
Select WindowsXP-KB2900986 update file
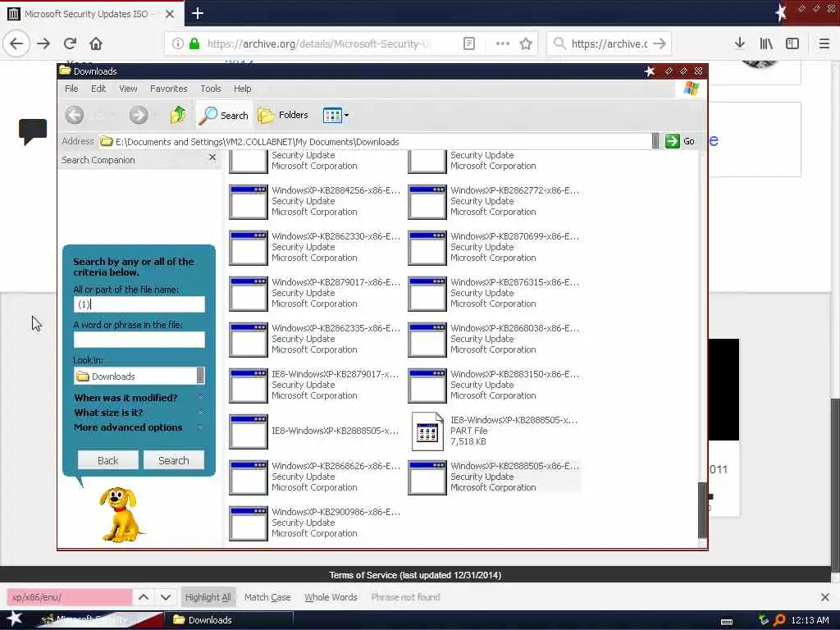tap(314, 523)
